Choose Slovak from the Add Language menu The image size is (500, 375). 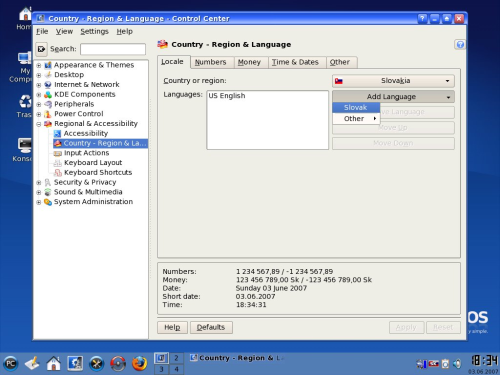pos(356,107)
